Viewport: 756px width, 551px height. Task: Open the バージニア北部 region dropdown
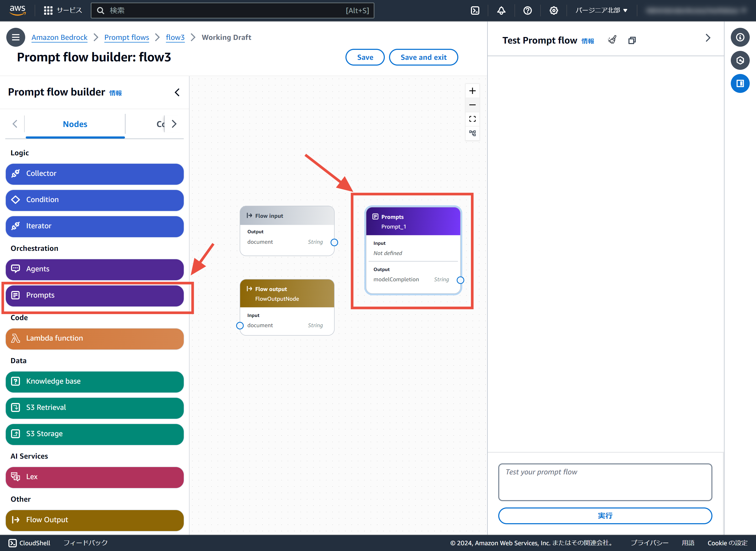click(601, 11)
